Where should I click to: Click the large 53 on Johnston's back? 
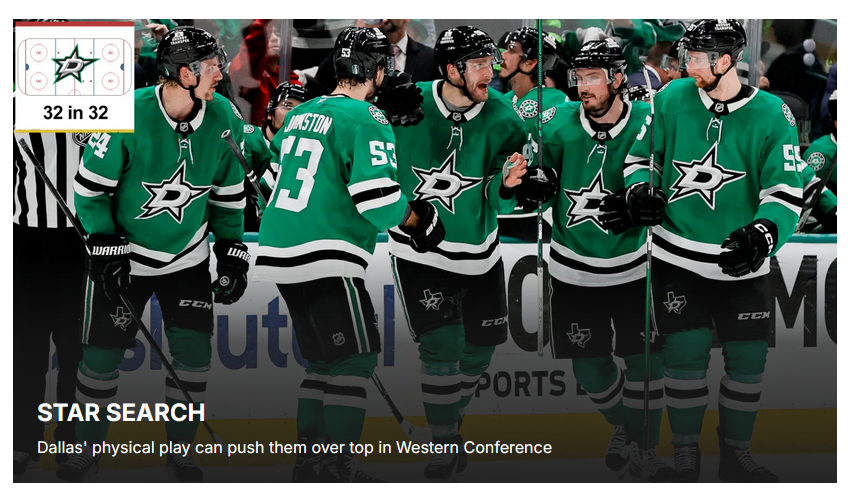[x=299, y=174]
